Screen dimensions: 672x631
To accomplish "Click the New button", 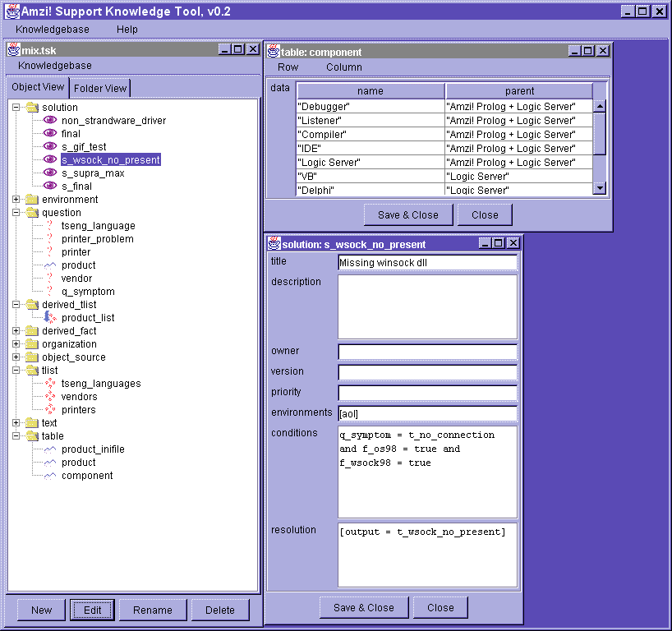I will pyautogui.click(x=41, y=610).
